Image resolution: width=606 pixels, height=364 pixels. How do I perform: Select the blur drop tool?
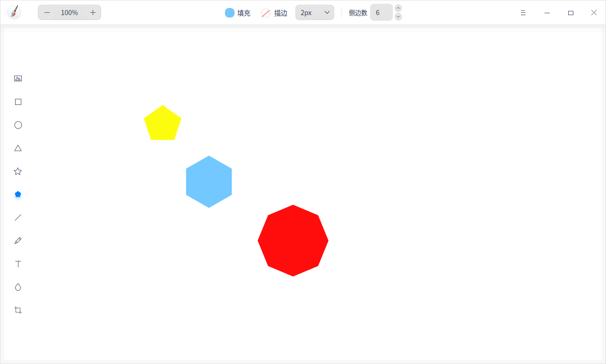point(18,287)
